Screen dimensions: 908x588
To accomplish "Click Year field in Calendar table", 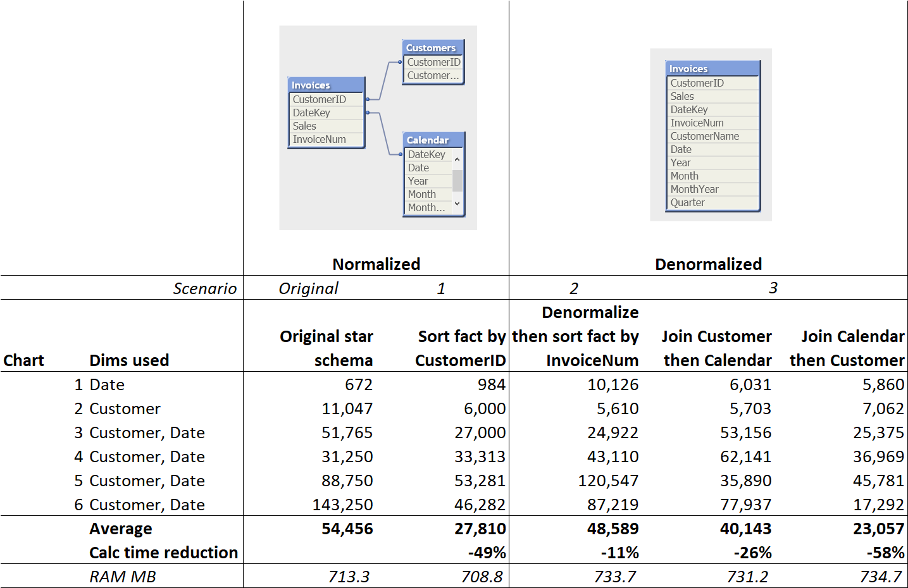I will coord(428,181).
